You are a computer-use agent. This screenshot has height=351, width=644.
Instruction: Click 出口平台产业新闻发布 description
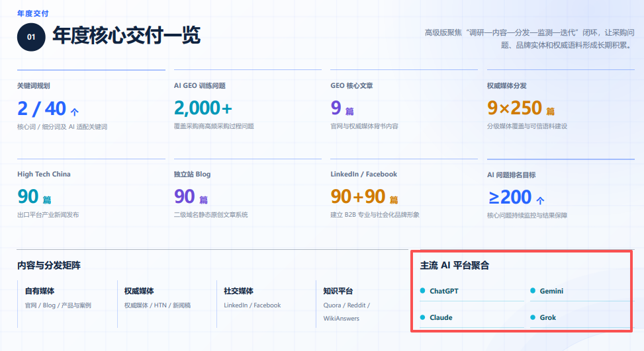pos(48,215)
